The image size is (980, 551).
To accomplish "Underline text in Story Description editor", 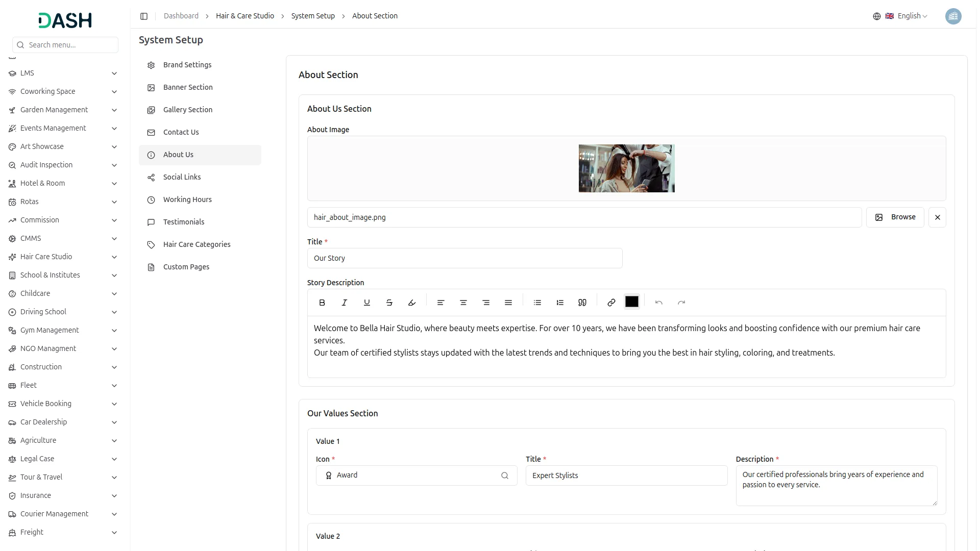I will (367, 303).
